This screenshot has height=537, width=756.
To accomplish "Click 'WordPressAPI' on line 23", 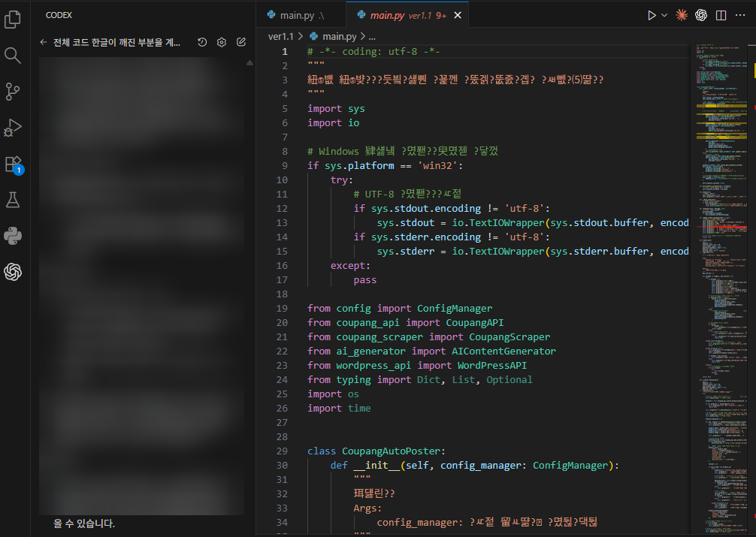I will [x=492, y=366].
